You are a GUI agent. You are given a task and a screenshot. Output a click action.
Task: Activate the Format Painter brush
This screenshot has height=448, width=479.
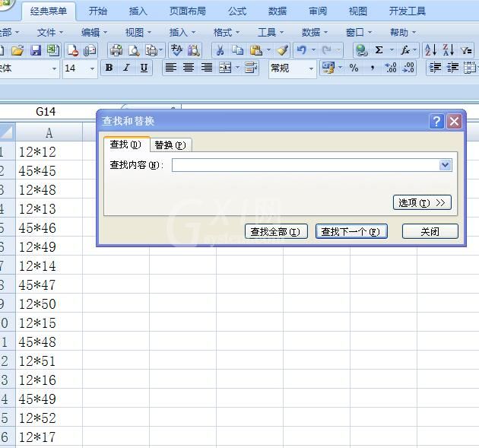282,50
